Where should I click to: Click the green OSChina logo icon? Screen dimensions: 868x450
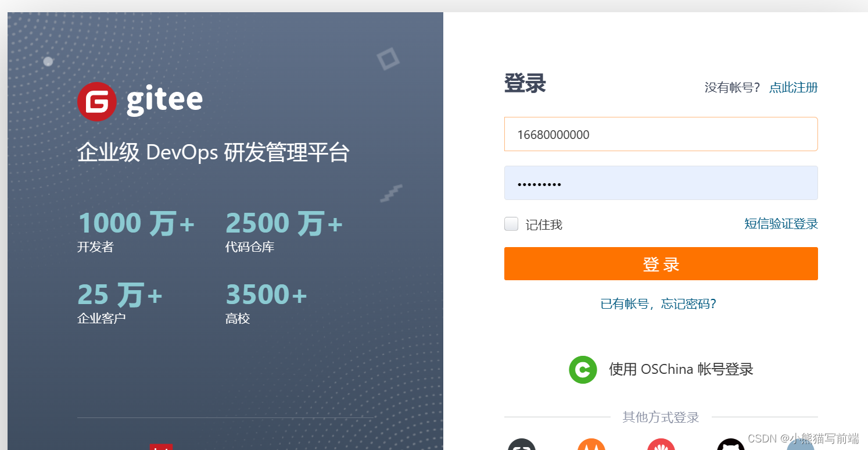583,369
